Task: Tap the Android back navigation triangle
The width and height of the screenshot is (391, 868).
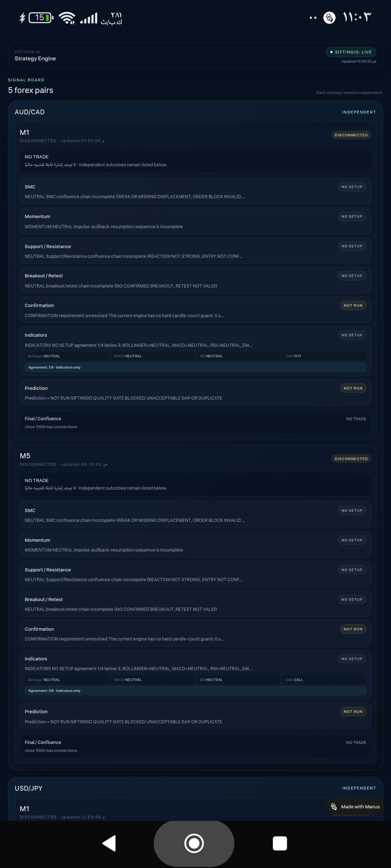Action: 109,843
